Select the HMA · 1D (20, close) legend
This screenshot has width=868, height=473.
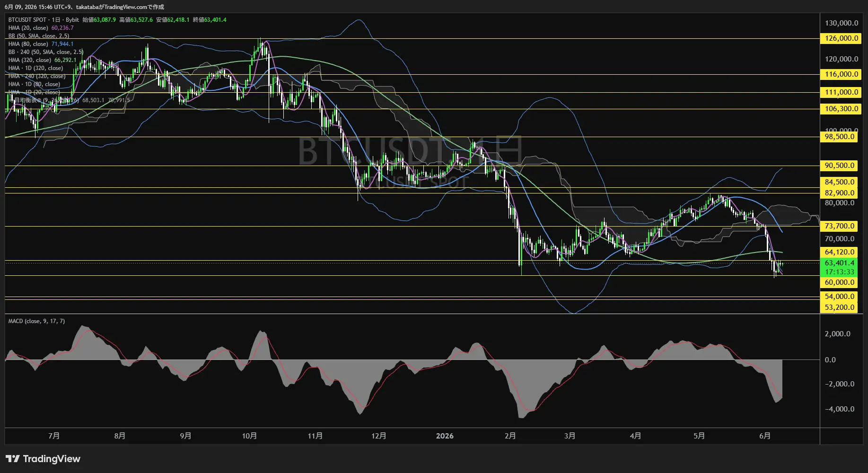pyautogui.click(x=34, y=92)
